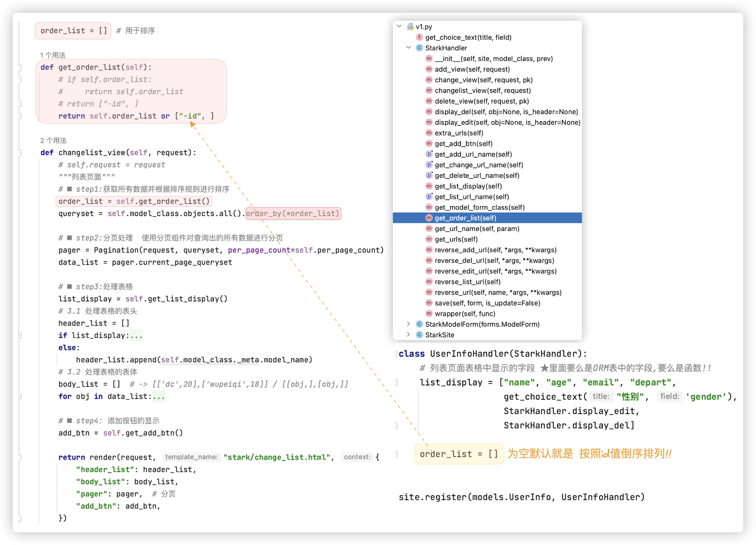Click the '1 个用法' usages hint
The image size is (756, 545).
(x=52, y=55)
